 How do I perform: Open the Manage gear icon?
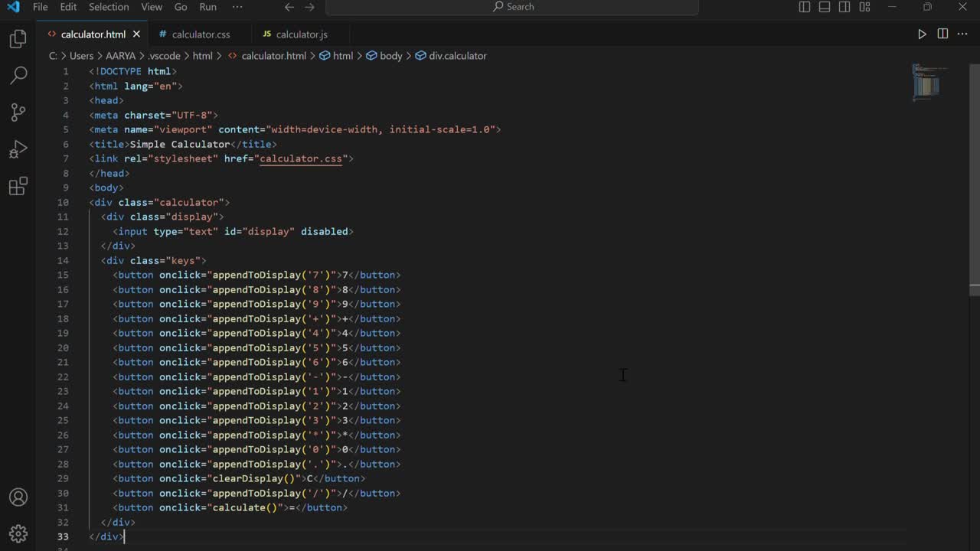tap(18, 533)
